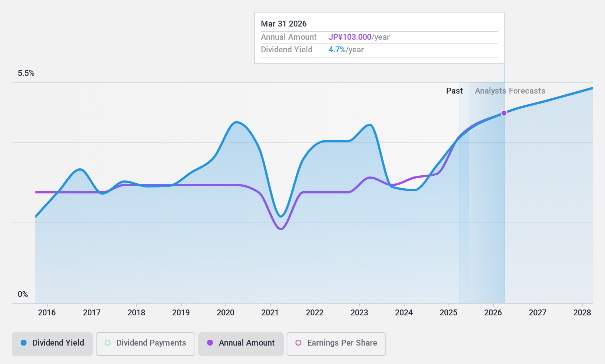The width and height of the screenshot is (605, 364).
Task: Click the 2026 x-axis label
Action: [x=493, y=313]
